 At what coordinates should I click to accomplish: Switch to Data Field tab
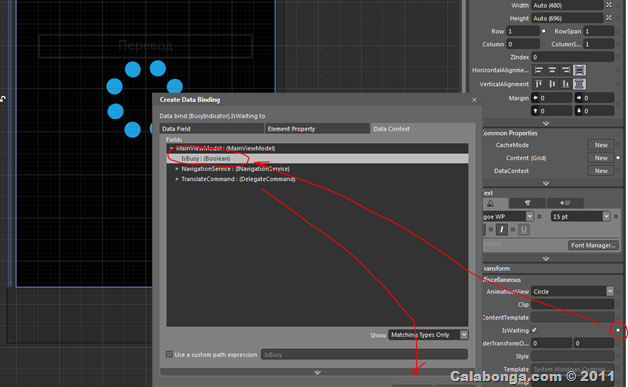pyautogui.click(x=212, y=129)
